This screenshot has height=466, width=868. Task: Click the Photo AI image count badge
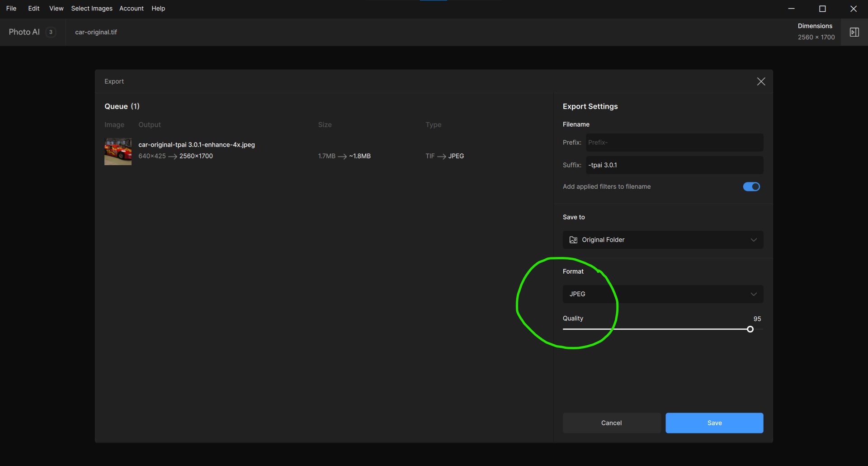click(51, 32)
